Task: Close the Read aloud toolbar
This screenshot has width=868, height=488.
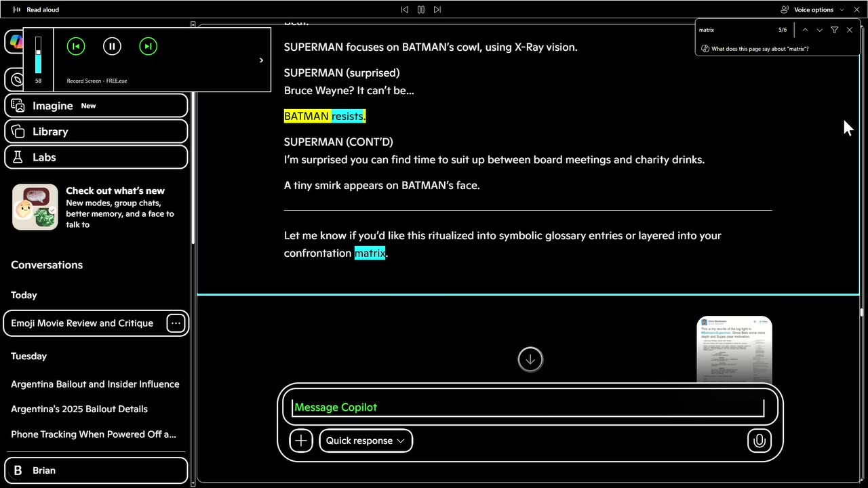Action: tap(856, 9)
